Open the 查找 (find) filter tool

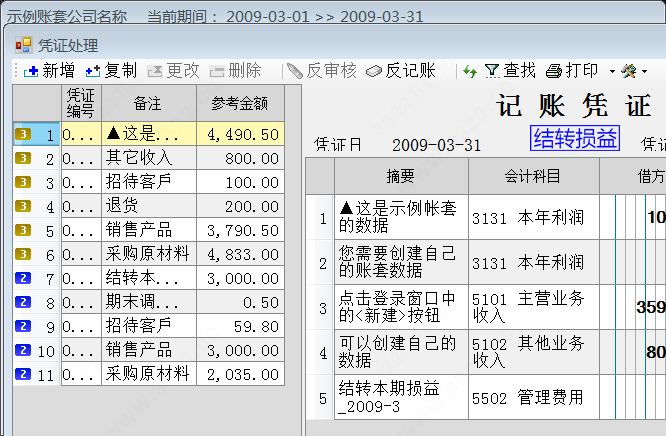pos(510,71)
